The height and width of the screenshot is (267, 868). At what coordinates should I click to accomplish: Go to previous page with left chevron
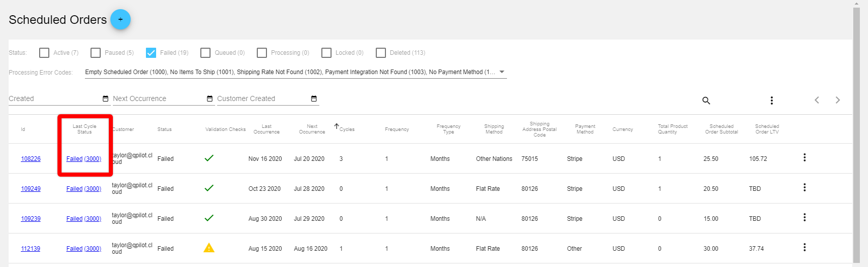[817, 100]
